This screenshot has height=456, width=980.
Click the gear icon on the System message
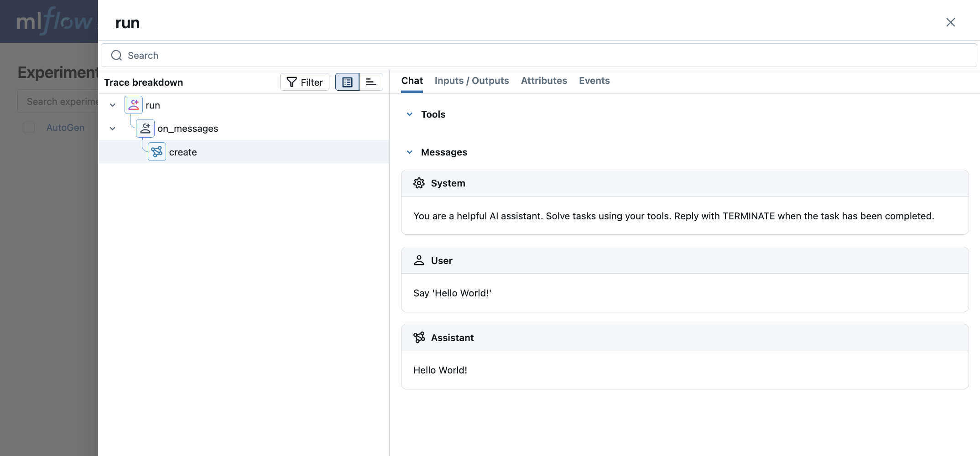418,183
